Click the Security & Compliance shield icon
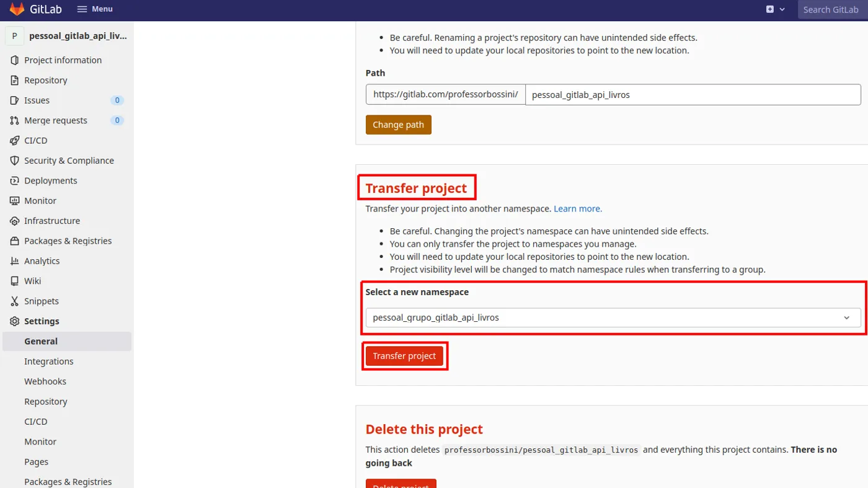The height and width of the screenshot is (488, 868). tap(15, 161)
